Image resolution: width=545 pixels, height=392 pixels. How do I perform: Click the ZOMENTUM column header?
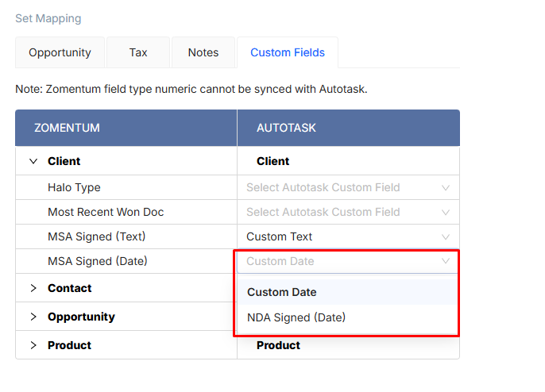67,128
